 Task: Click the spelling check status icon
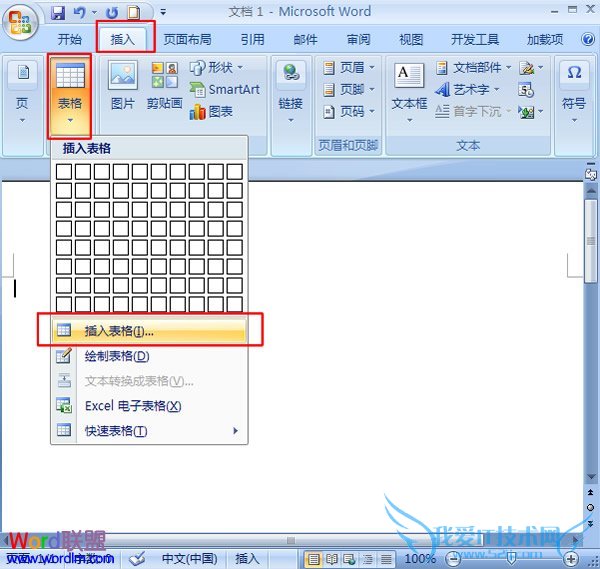click(137, 559)
